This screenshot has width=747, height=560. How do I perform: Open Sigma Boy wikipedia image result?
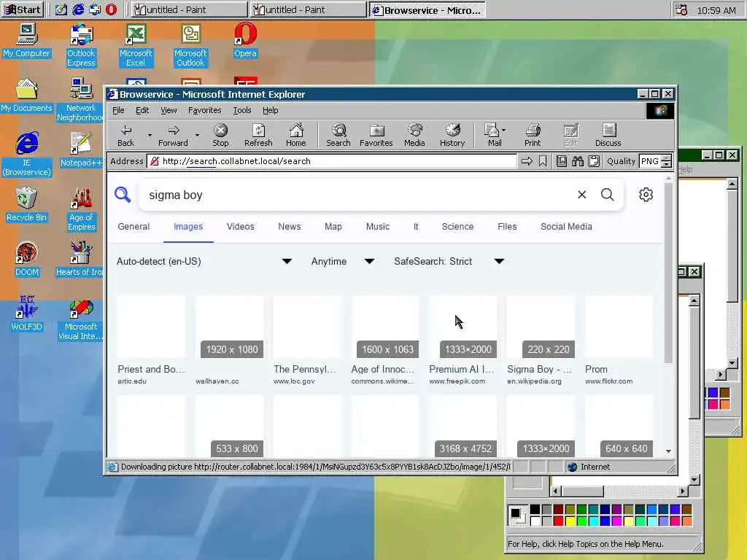click(541, 341)
